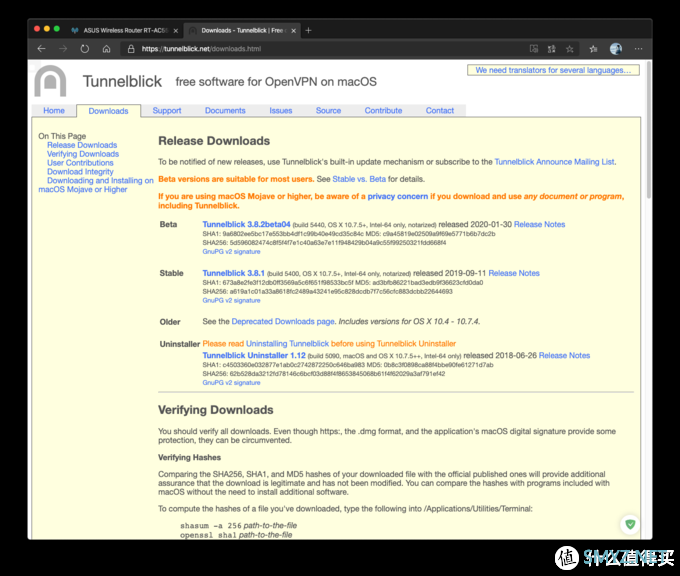Click the browser forward arrow
Viewport: 680px width, 576px height.
[x=63, y=49]
